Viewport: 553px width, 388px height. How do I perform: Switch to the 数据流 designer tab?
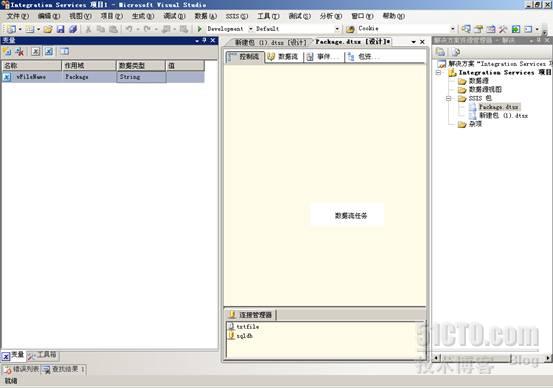pos(283,57)
